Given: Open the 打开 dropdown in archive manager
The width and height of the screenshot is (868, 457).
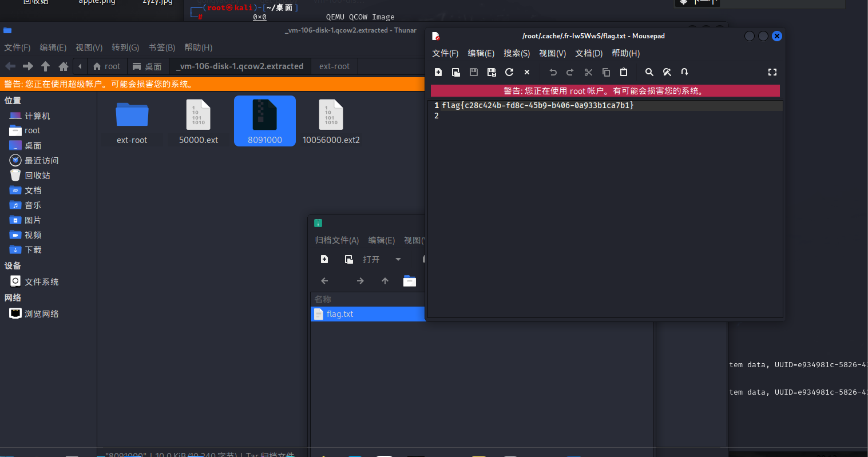Looking at the screenshot, I should pos(398,259).
